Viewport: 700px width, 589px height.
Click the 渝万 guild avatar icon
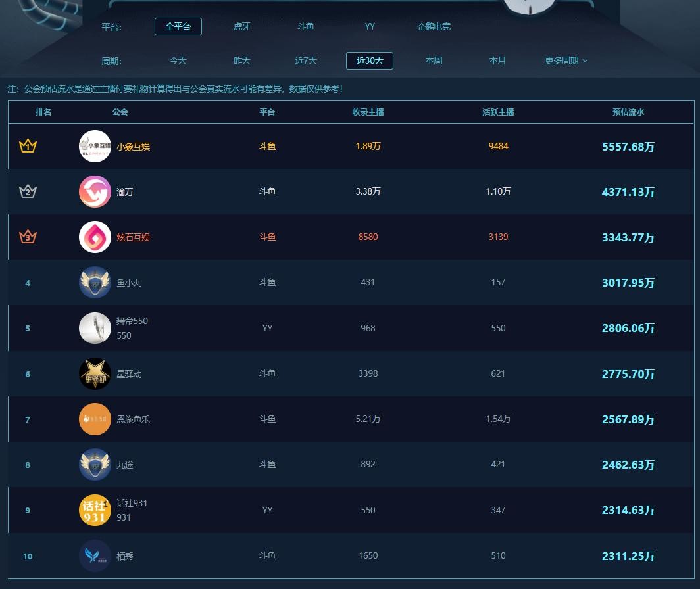pos(95,192)
